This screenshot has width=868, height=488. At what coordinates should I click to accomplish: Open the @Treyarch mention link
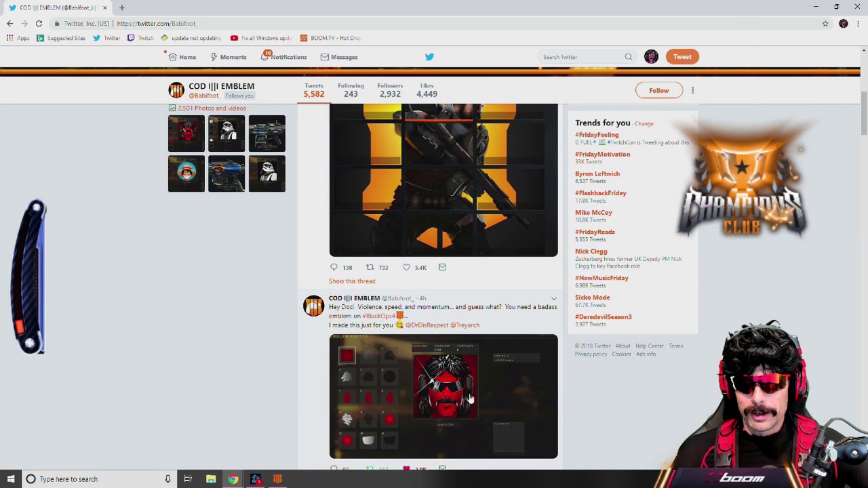[465, 325]
